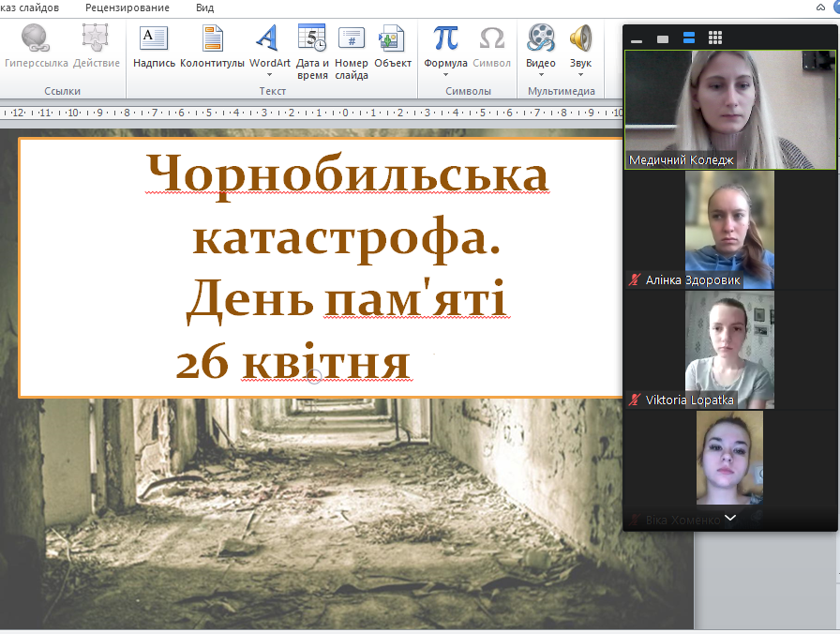Open the Рецензирование ribbon tab
Screen dimensions: 840x634
[x=127, y=8]
